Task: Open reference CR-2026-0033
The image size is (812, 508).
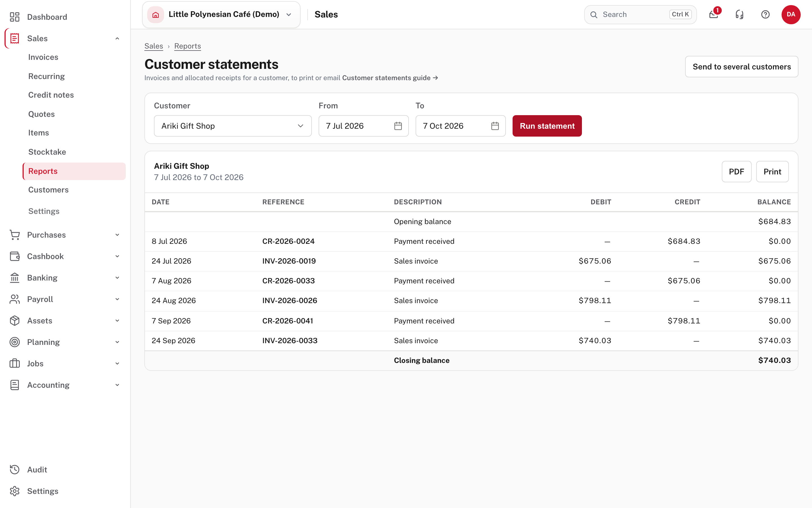Action: (x=288, y=281)
